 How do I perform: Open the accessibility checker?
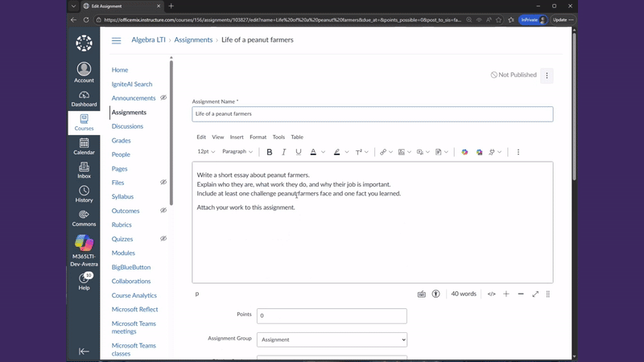(436, 294)
